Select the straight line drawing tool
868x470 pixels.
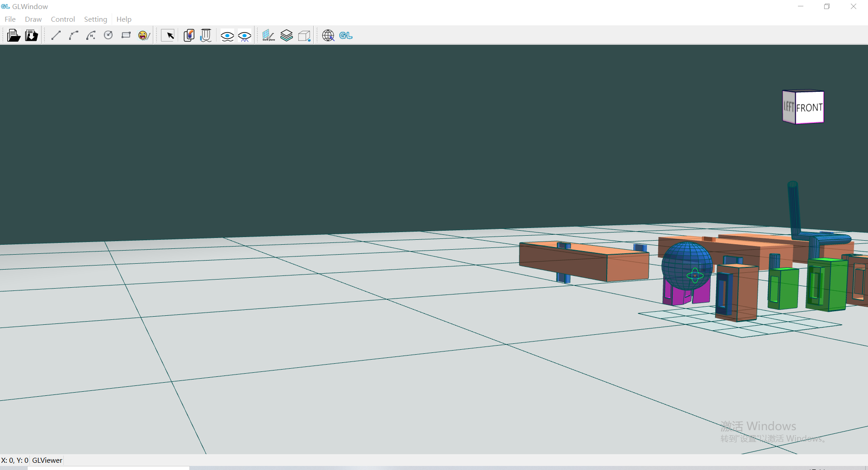pos(56,35)
